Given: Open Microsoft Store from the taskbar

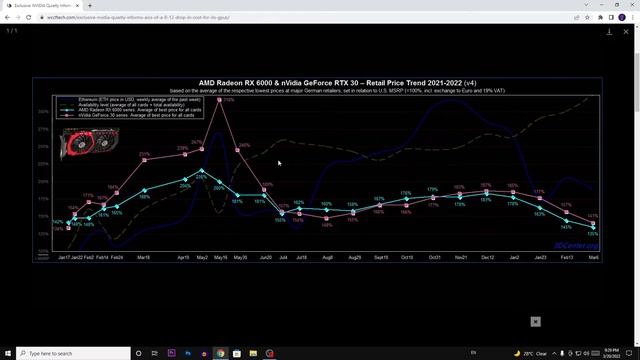Looking at the screenshot, I should (x=237, y=353).
